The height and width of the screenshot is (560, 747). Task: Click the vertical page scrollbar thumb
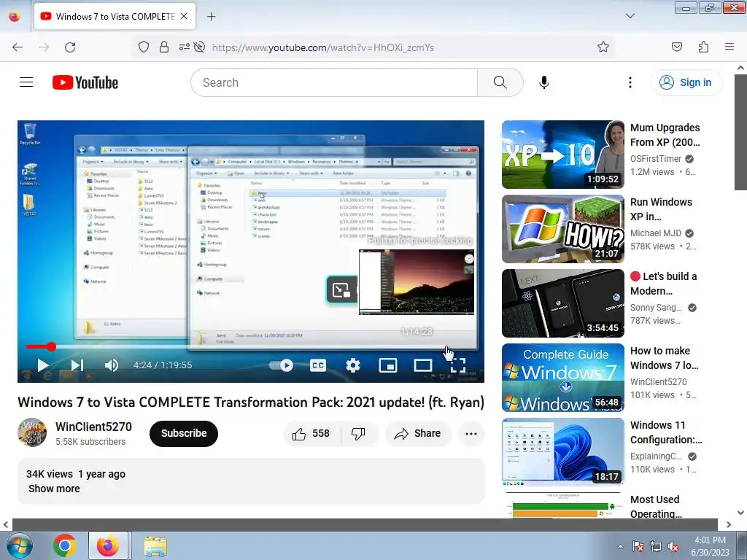pyautogui.click(x=740, y=133)
